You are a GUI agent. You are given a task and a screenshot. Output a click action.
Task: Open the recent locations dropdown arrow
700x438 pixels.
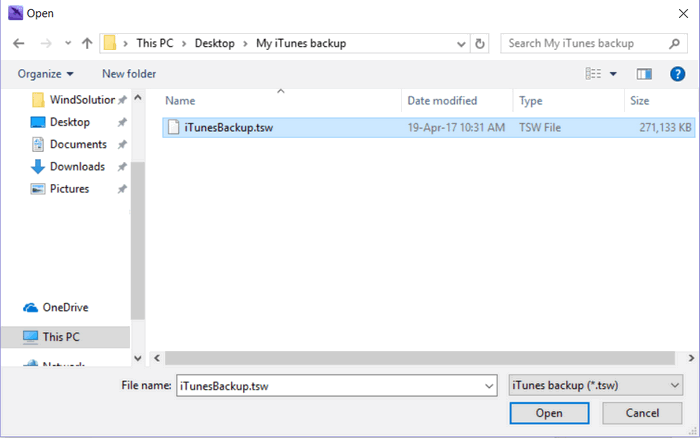[68, 43]
